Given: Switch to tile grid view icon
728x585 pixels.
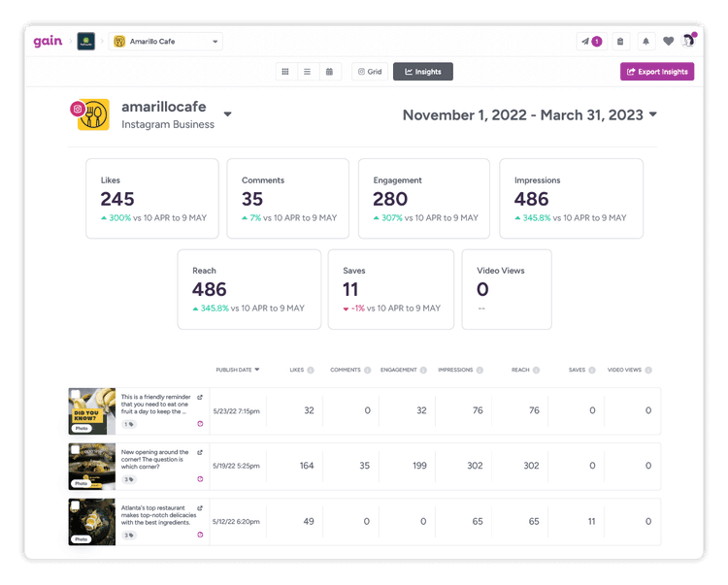Looking at the screenshot, I should (285, 72).
